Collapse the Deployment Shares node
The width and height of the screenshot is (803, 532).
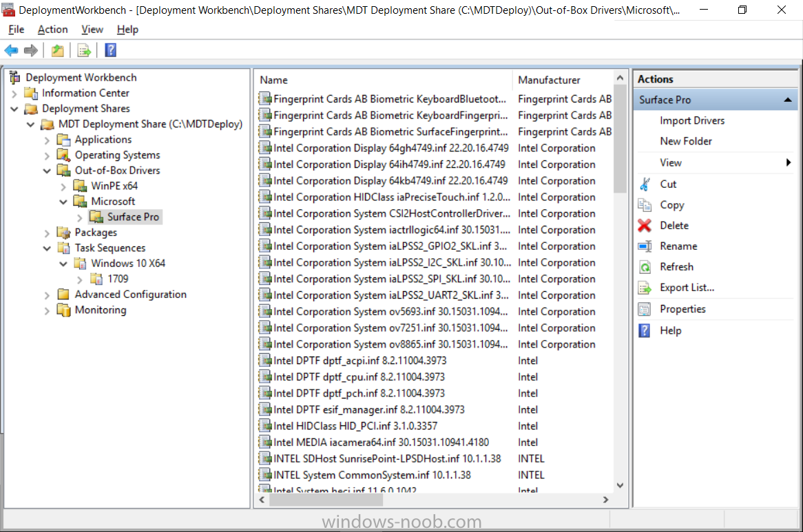click(x=14, y=109)
